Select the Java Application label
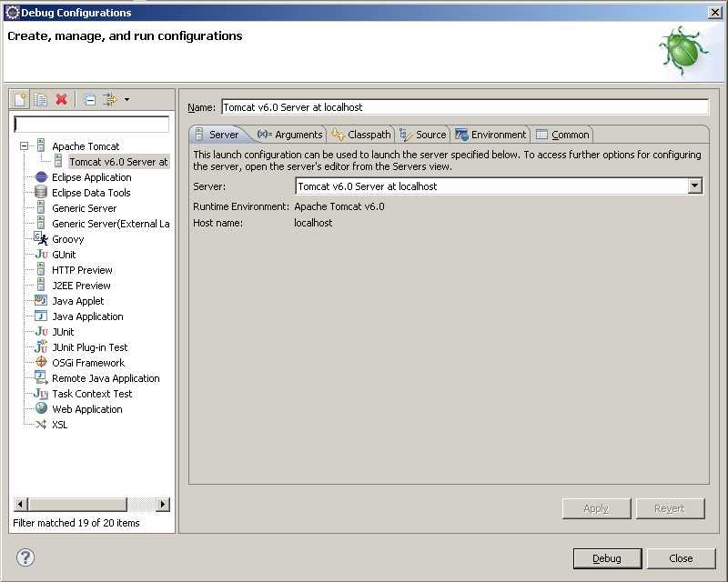The height and width of the screenshot is (582, 728). [x=87, y=316]
